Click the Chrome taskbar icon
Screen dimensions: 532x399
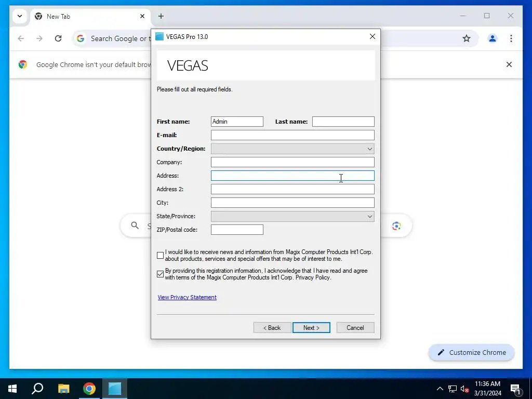click(89, 389)
